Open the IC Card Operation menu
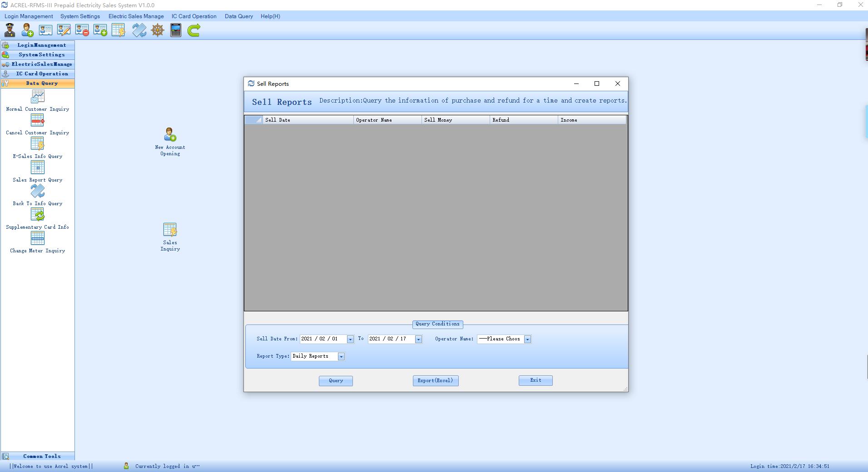 (194, 16)
